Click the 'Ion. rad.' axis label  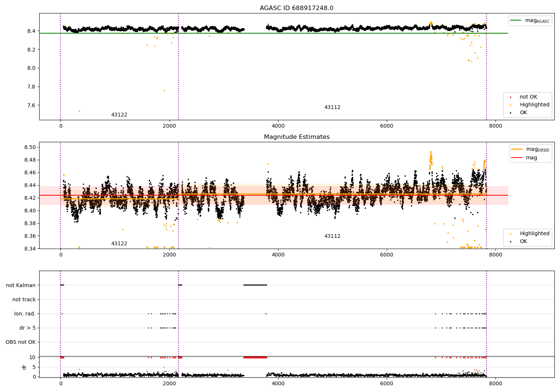[x=25, y=314]
